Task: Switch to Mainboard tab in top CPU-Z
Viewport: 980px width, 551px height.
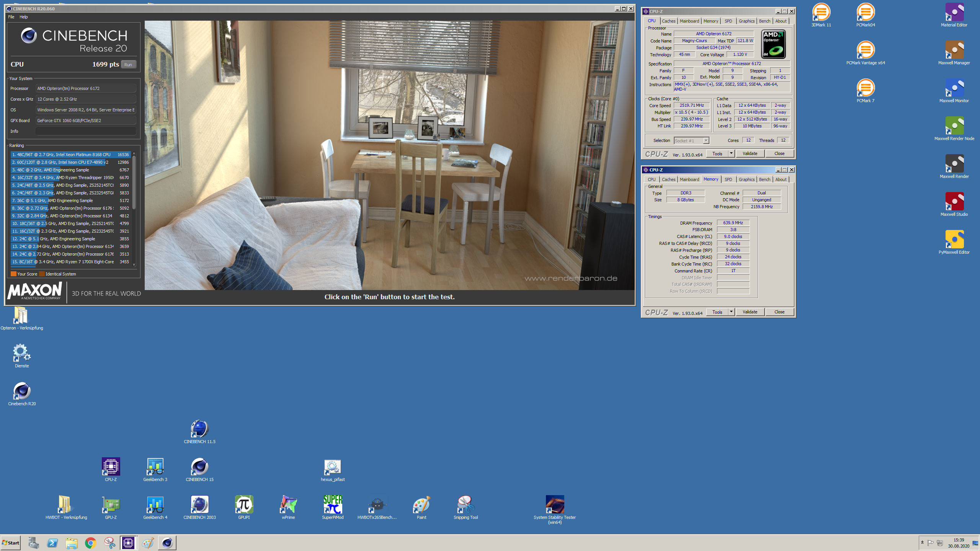Action: point(689,21)
